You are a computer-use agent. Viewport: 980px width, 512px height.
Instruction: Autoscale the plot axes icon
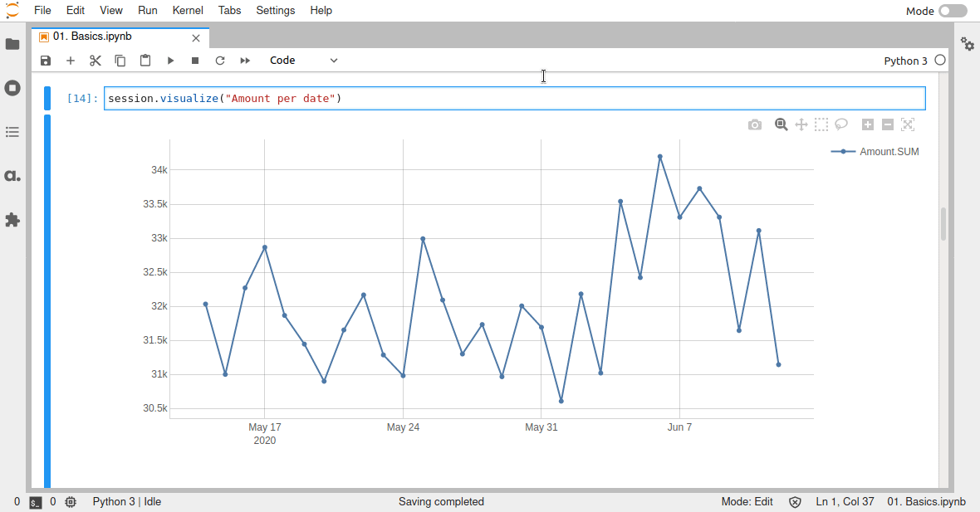coord(908,124)
